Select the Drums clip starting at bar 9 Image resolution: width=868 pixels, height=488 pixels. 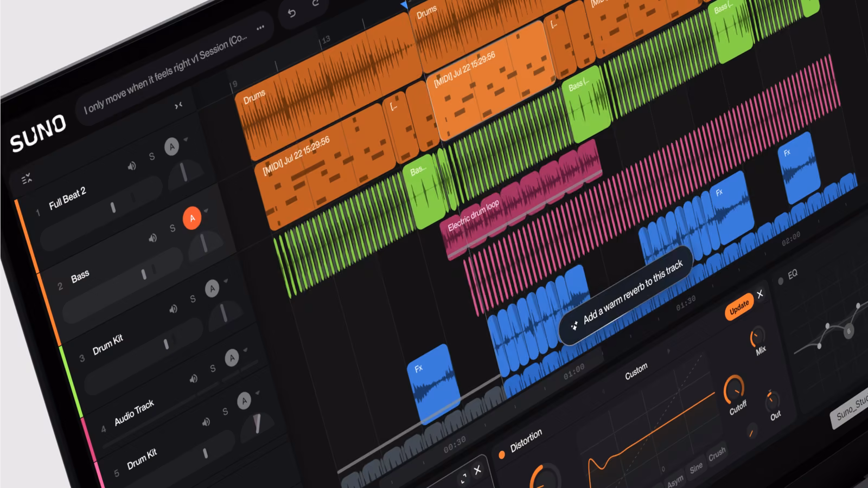point(329,87)
